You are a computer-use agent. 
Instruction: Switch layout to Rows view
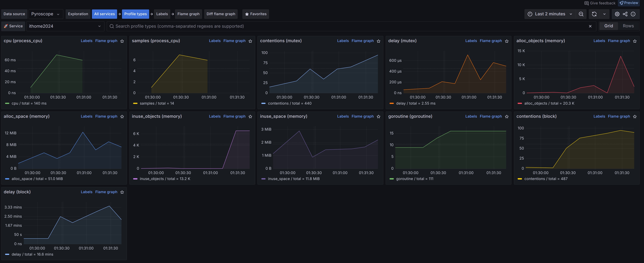(x=628, y=26)
